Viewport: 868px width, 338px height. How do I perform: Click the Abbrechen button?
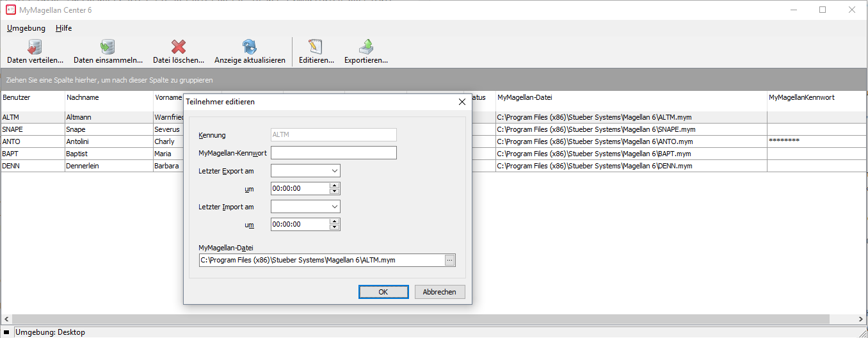click(x=440, y=292)
